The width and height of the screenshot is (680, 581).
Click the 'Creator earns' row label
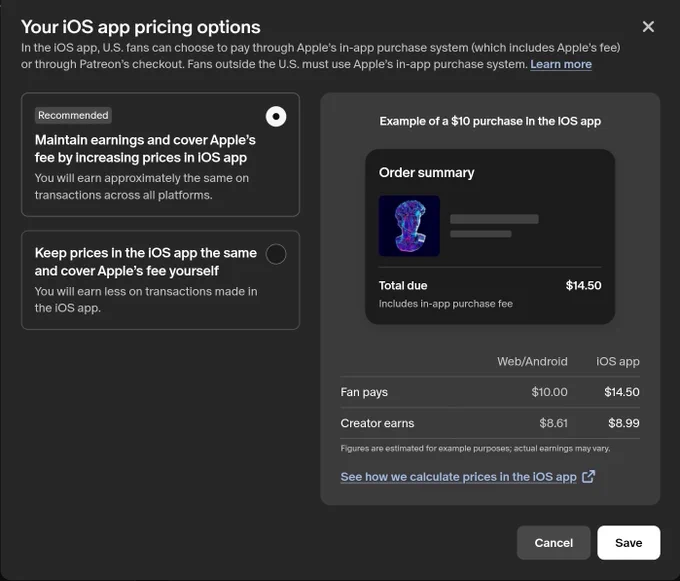click(377, 423)
